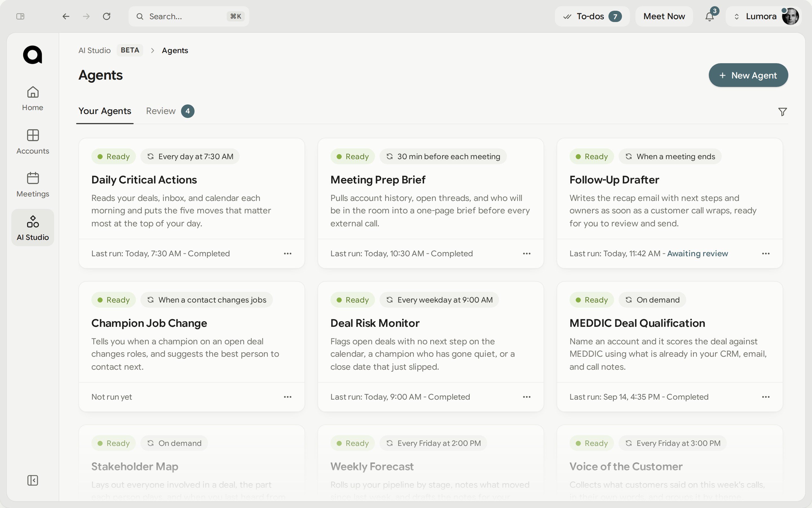Create a New Agent
Image resolution: width=812 pixels, height=508 pixels.
pos(748,75)
